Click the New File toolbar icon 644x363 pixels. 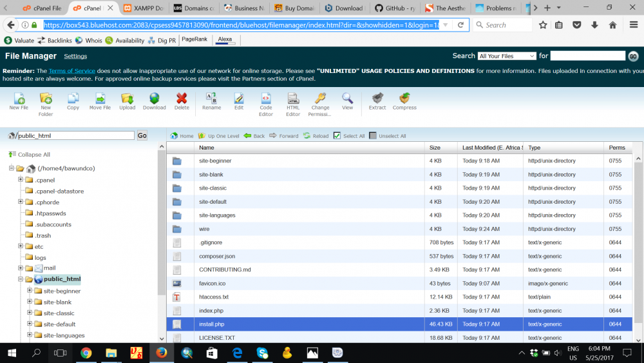click(19, 101)
